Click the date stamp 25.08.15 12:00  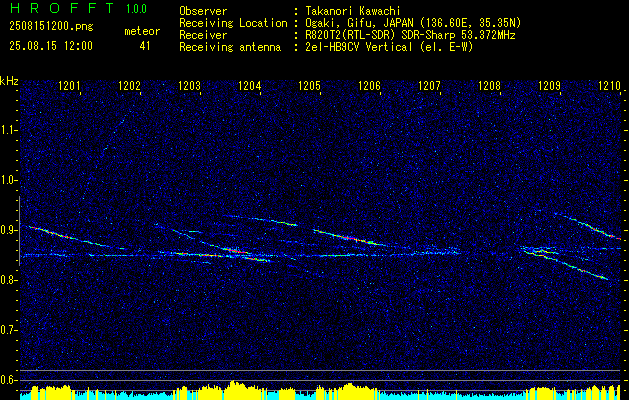[x=51, y=46]
